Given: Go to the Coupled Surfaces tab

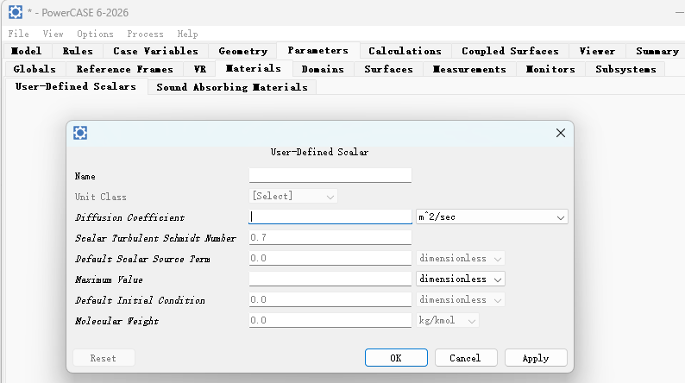Looking at the screenshot, I should click(x=510, y=51).
